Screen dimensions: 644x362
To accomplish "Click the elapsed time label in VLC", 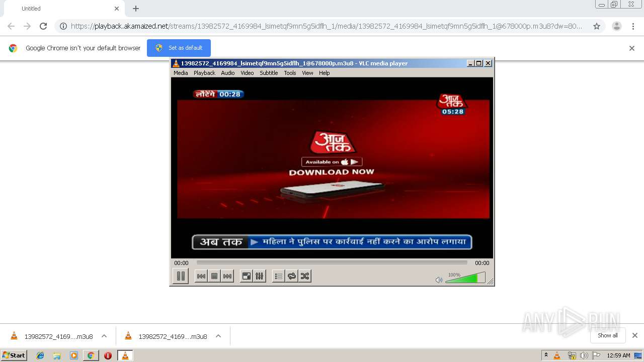I will [x=181, y=263].
